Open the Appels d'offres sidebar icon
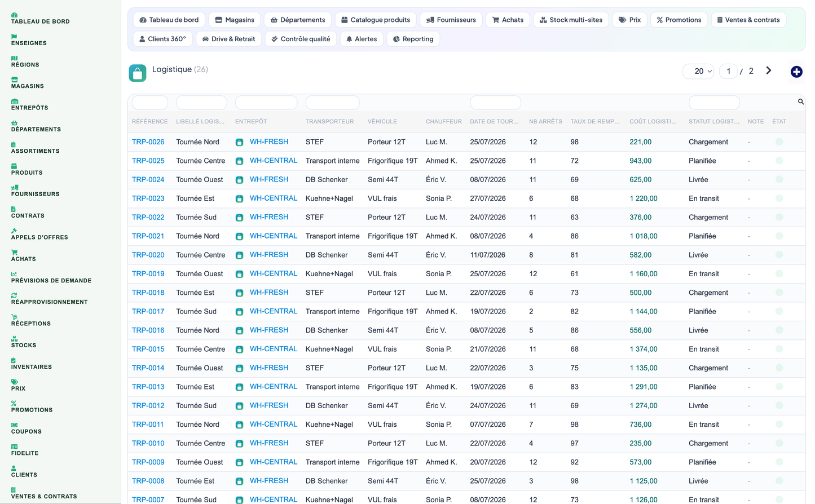Image resolution: width=815 pixels, height=504 pixels. pos(14,231)
